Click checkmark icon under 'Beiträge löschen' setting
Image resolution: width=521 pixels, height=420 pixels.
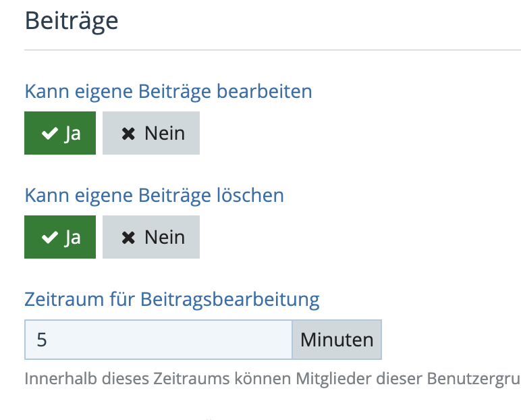(x=50, y=238)
